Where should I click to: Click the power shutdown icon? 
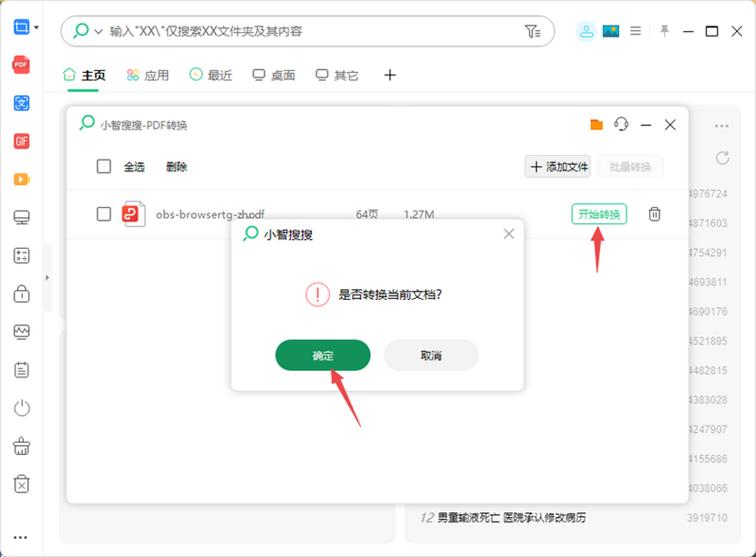pyautogui.click(x=22, y=408)
